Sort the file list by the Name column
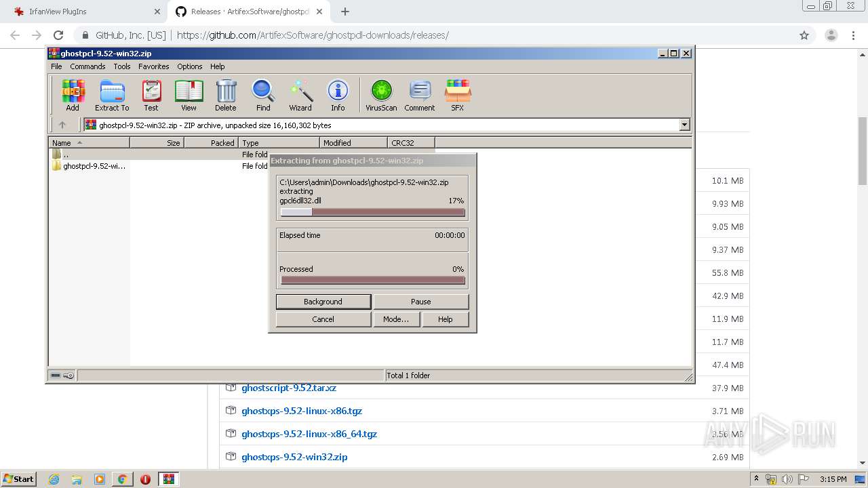The image size is (868, 488). pos(89,143)
